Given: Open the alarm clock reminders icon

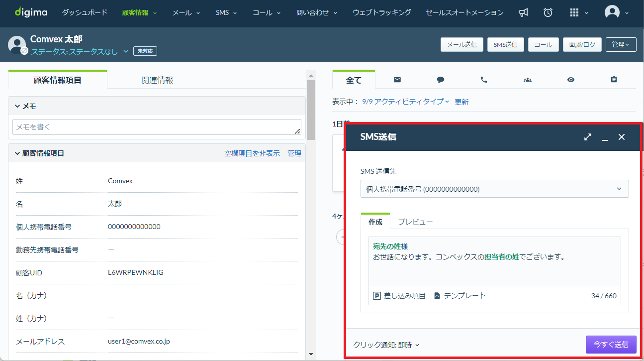Looking at the screenshot, I should point(548,13).
